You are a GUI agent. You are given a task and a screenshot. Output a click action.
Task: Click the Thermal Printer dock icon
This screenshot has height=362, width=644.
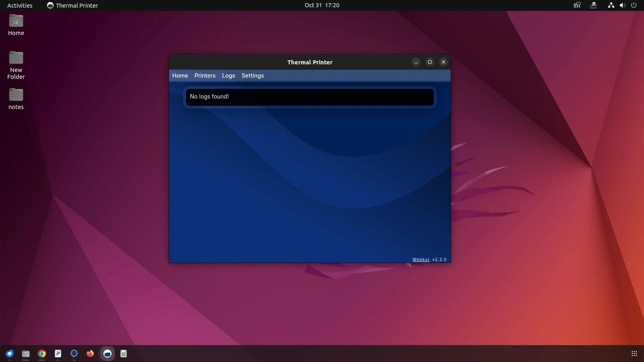click(x=107, y=354)
